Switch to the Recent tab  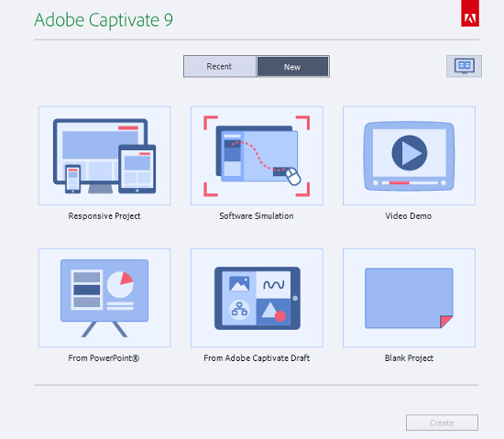(x=220, y=67)
